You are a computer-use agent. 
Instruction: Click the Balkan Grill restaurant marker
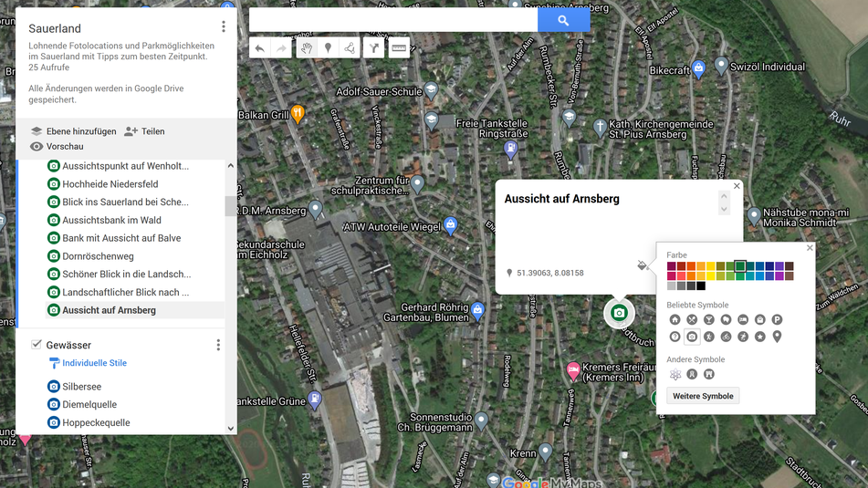point(298,113)
